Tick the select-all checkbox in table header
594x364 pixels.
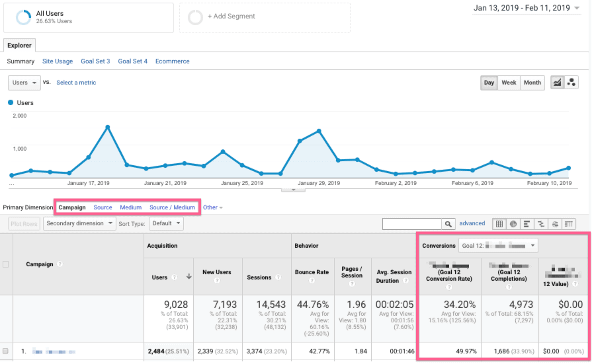point(6,264)
